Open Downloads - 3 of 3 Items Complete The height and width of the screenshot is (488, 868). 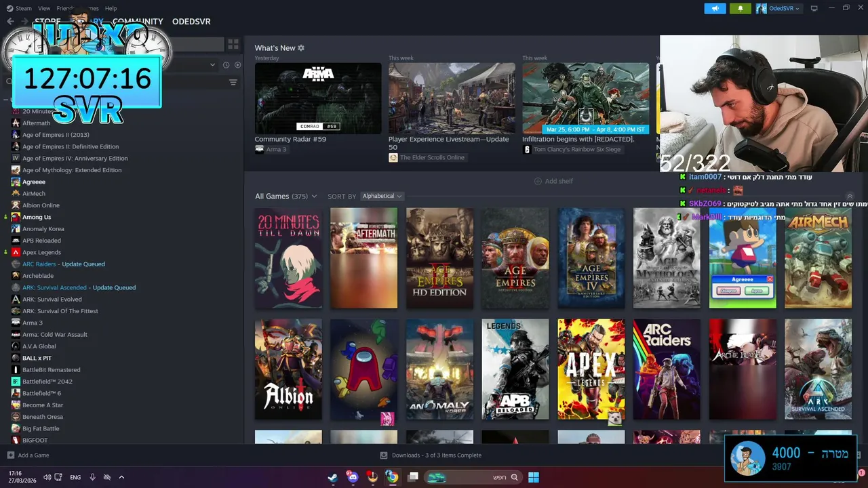[x=431, y=455]
